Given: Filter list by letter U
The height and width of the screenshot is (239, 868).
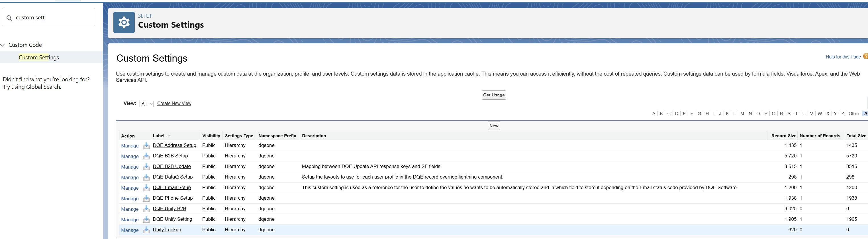Looking at the screenshot, I should pyautogui.click(x=804, y=114).
